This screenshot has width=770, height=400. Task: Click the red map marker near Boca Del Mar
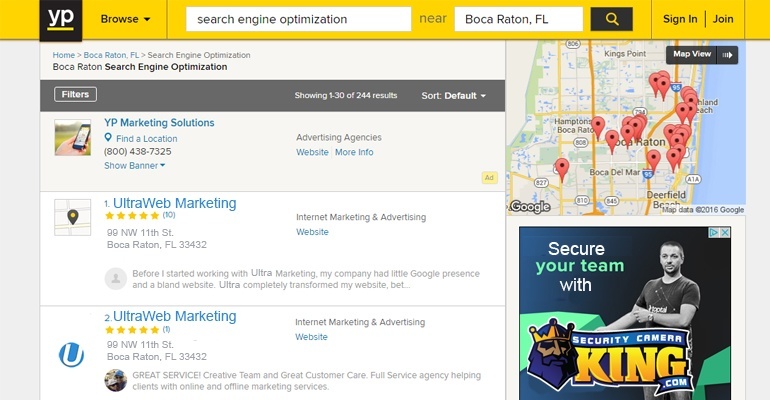click(x=562, y=168)
